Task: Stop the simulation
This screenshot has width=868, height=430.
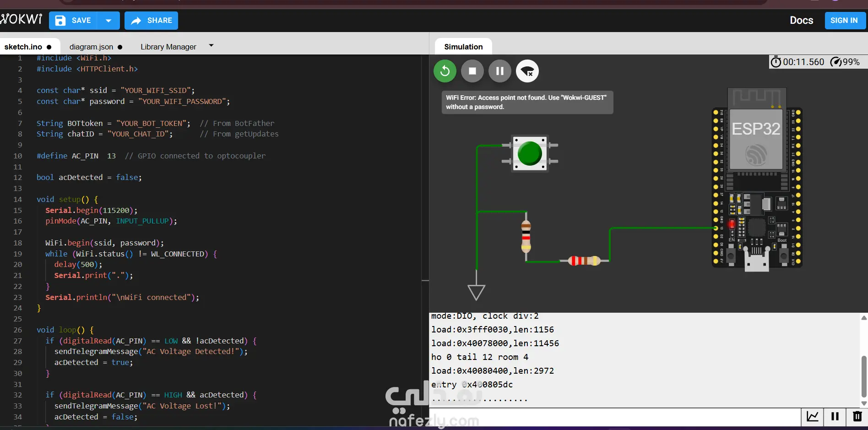Action: pos(472,71)
